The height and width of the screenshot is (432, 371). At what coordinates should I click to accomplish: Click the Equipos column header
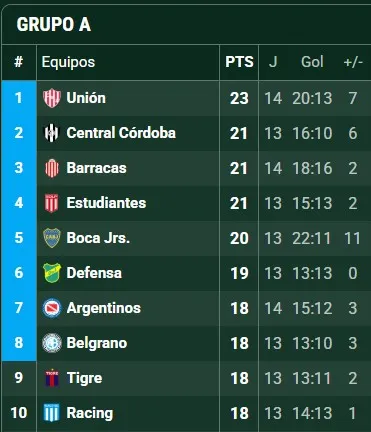[68, 62]
